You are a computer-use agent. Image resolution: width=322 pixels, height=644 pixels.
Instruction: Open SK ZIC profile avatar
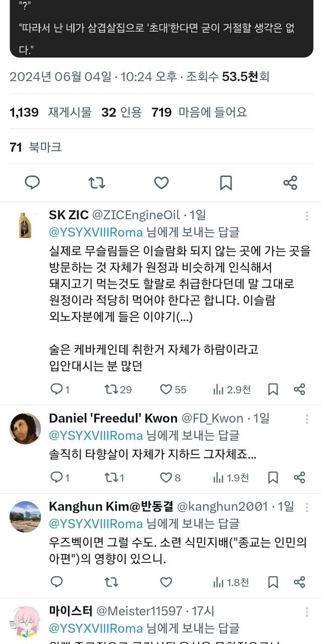click(25, 225)
